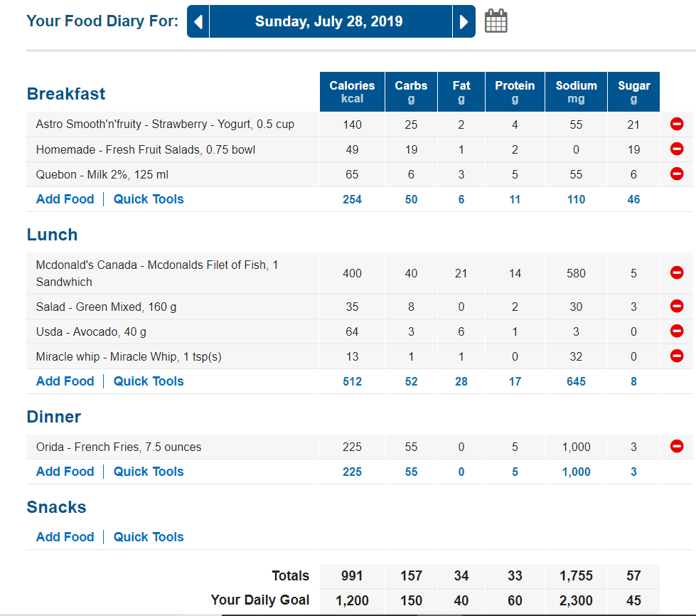This screenshot has height=616, width=696.
Task: Remove the Miracle Whip entry
Action: pos(677,356)
